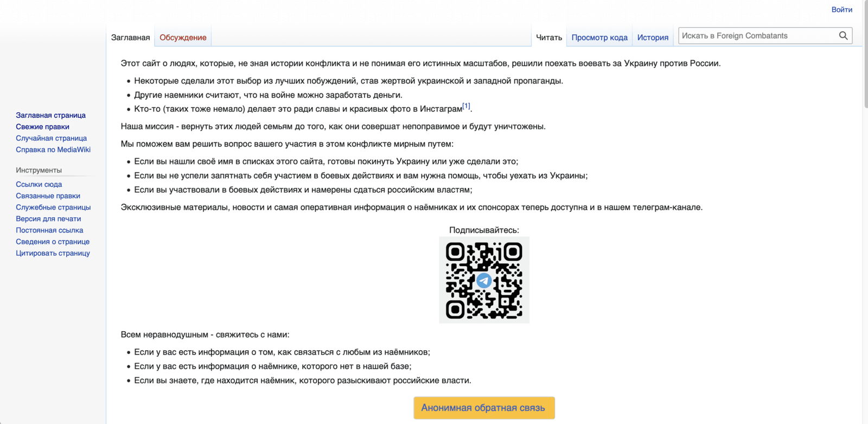Click the search magnifier icon
The image size is (868, 424).
(x=843, y=36)
